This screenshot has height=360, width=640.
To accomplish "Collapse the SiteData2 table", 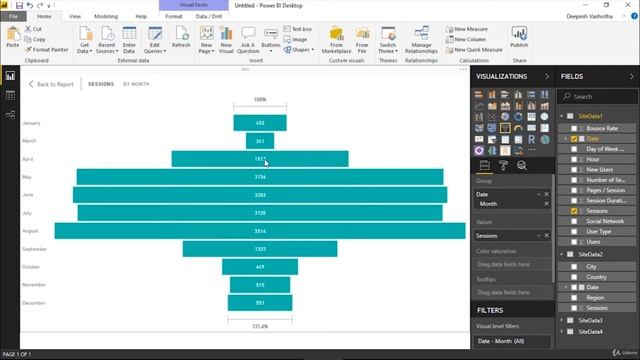I will pos(562,254).
